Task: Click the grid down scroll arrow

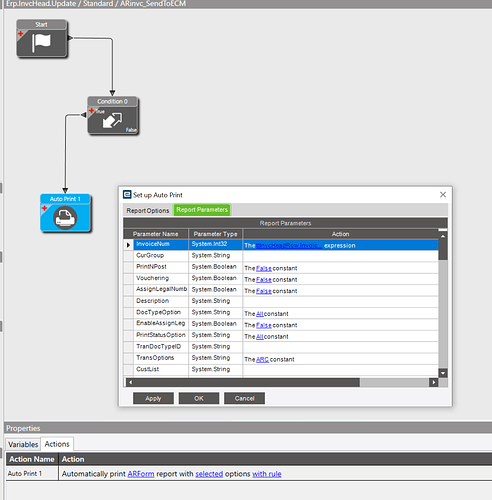Action: click(x=443, y=373)
